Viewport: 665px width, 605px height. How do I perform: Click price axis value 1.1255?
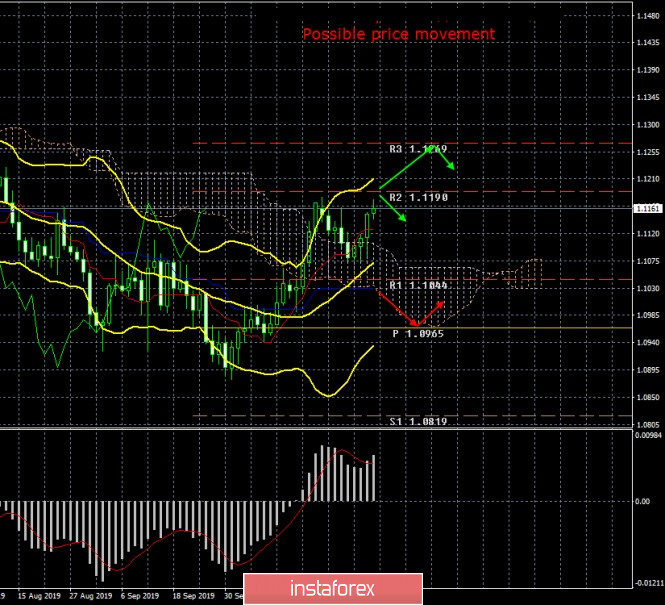[648, 152]
